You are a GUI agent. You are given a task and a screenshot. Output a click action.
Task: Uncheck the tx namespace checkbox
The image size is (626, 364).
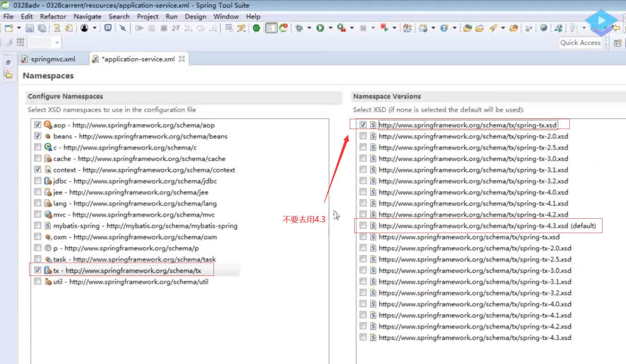37,270
